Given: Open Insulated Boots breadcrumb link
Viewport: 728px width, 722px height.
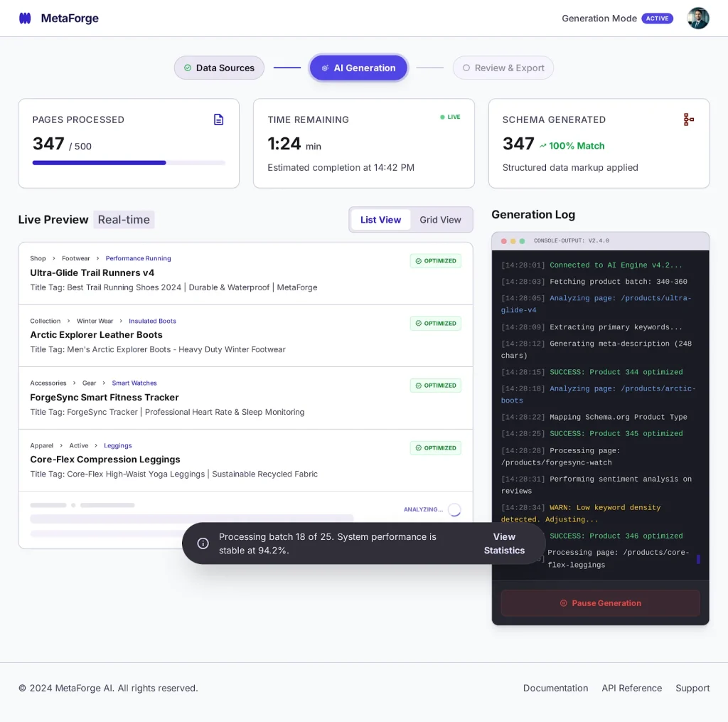Looking at the screenshot, I should click(x=152, y=321).
